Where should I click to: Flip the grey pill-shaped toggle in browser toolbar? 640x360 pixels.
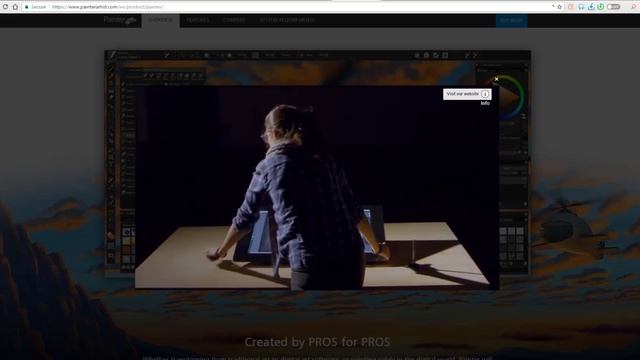tap(613, 7)
